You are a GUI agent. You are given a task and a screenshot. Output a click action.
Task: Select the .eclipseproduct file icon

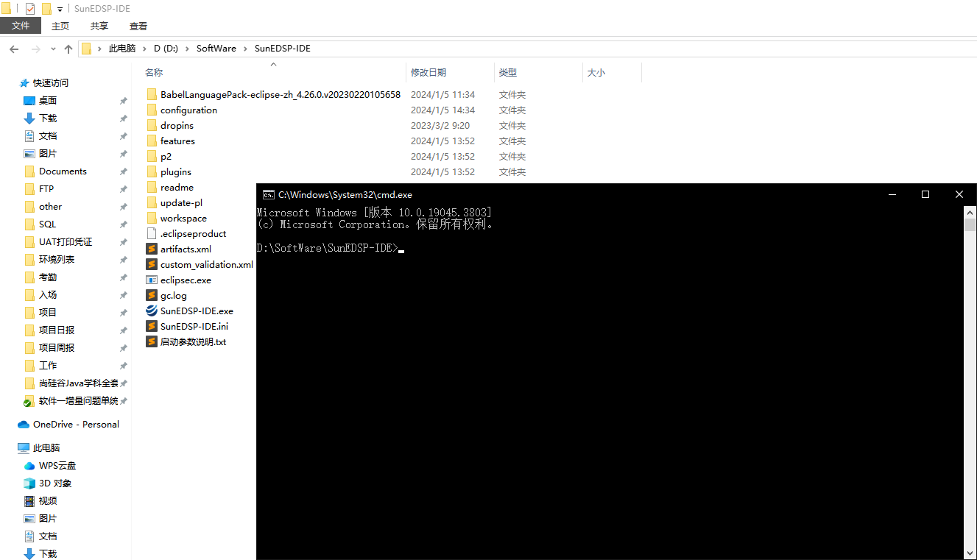[152, 233]
